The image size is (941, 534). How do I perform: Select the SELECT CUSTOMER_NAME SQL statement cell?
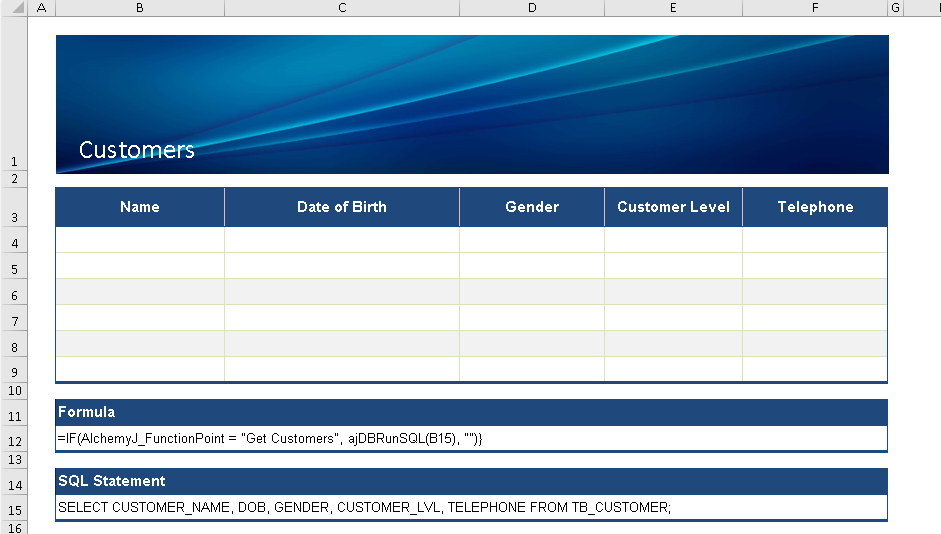click(365, 508)
